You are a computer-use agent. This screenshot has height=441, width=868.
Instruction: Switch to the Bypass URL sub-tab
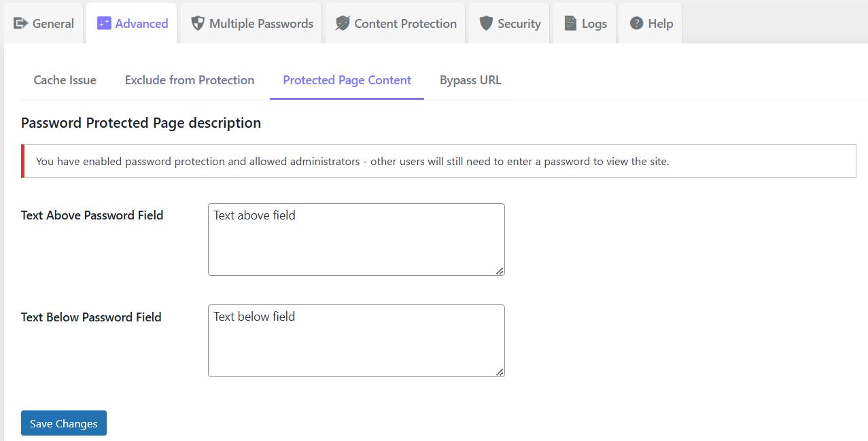(470, 80)
